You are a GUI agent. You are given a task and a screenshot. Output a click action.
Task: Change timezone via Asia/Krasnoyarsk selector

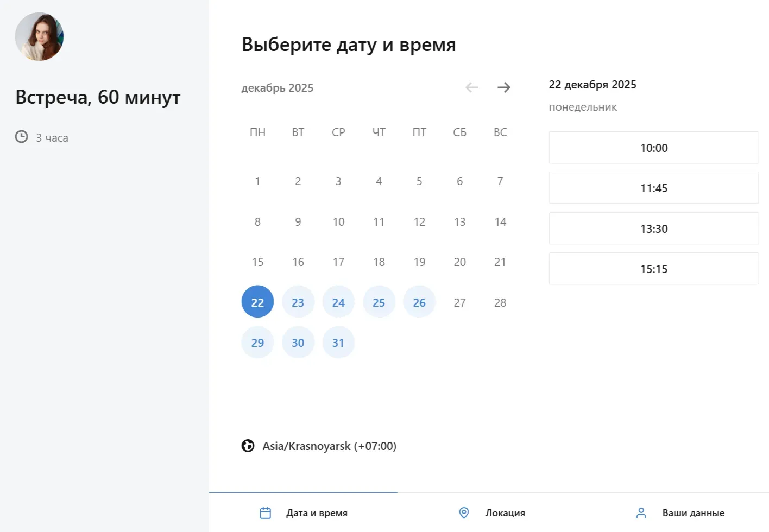[329, 446]
